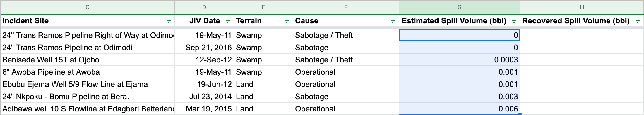
Task: Select 'Adibawa well 10 S Flowline' cell
Action: click(x=88, y=109)
